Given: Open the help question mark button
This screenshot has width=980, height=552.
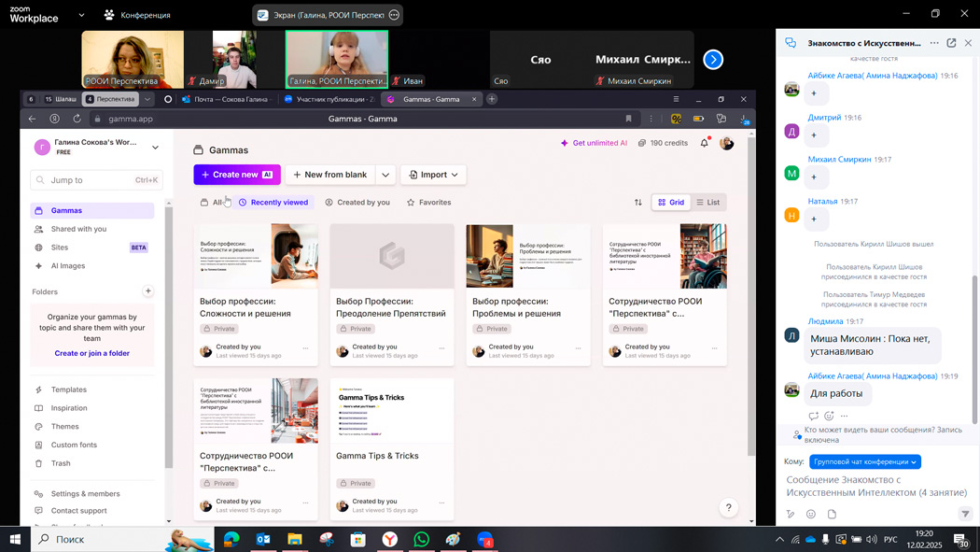Looking at the screenshot, I should 728,507.
